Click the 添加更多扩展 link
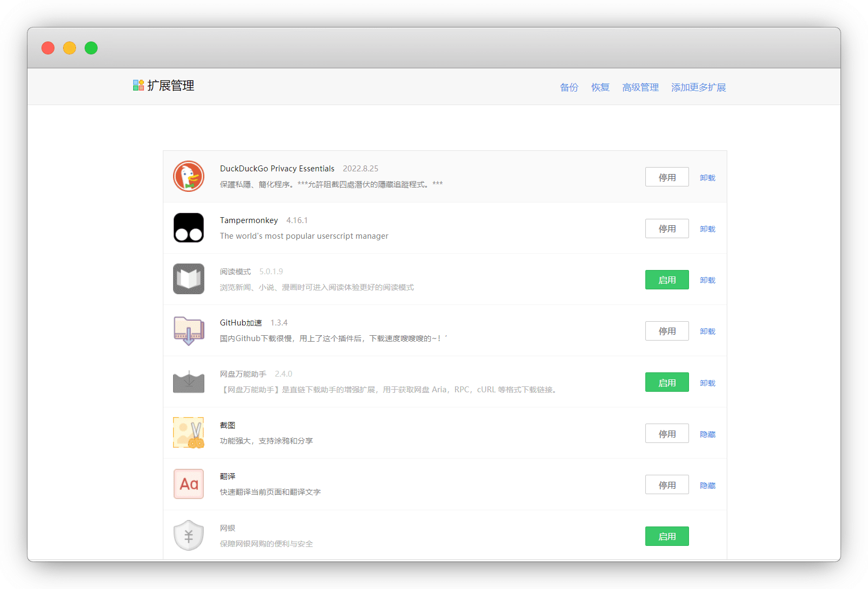868x589 pixels. pos(698,87)
